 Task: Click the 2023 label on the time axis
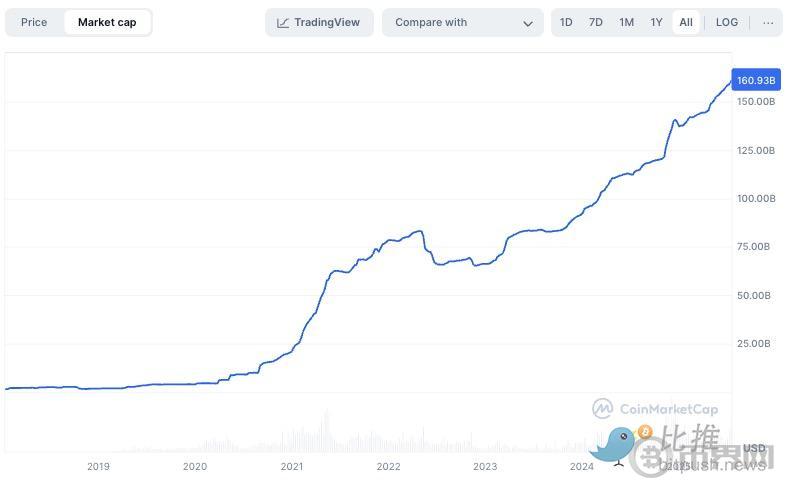click(485, 466)
